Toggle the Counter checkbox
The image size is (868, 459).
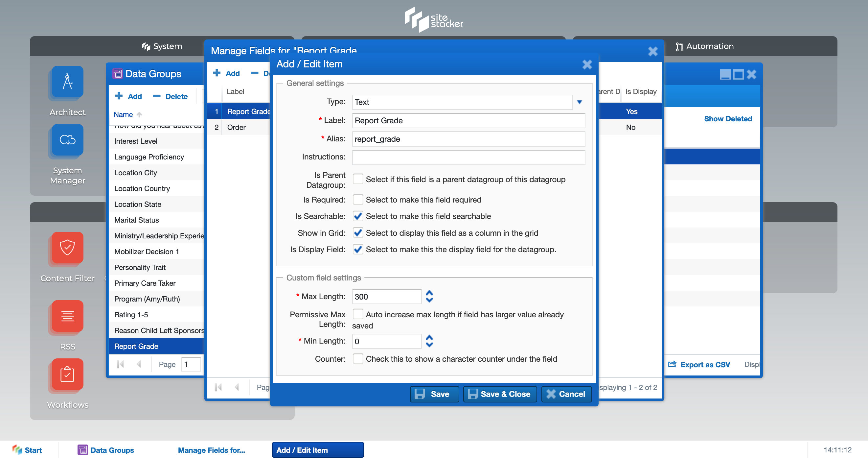[x=358, y=359]
